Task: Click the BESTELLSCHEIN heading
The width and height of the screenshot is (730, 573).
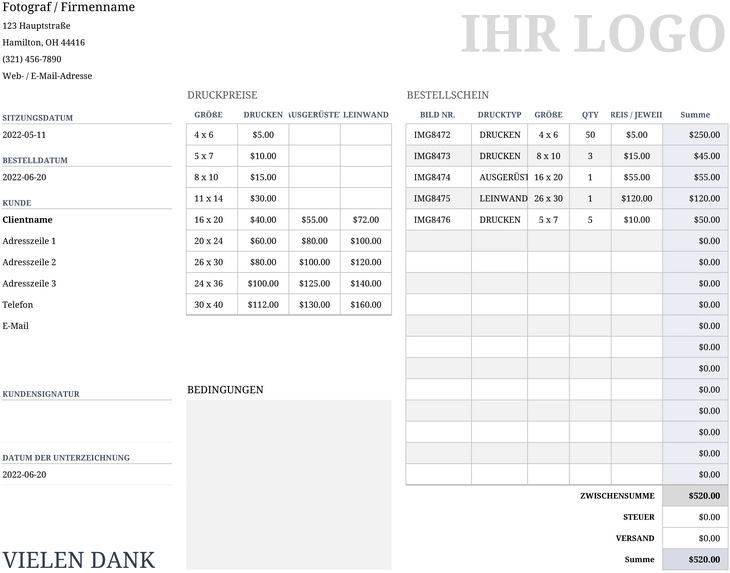Action: point(448,95)
